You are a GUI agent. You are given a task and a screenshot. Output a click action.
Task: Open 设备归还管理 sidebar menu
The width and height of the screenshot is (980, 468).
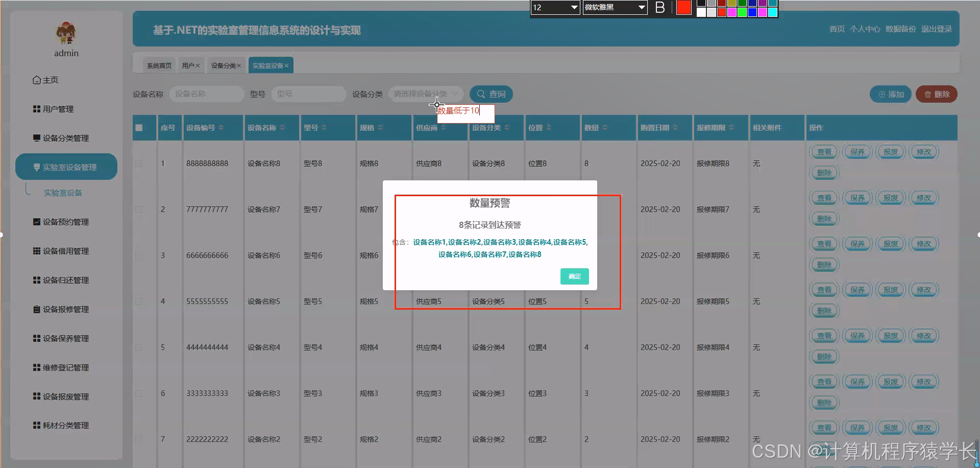tap(61, 280)
